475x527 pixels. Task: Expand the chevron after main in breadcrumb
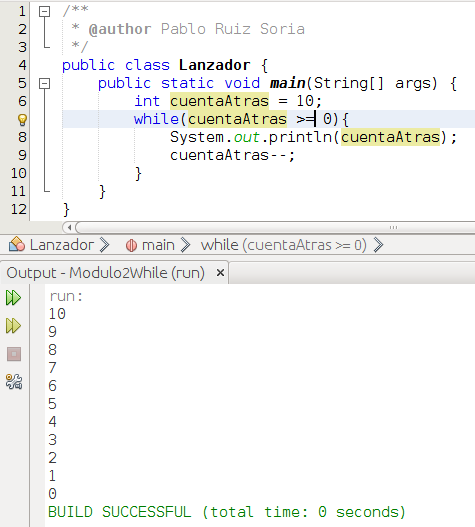pyautogui.click(x=185, y=245)
